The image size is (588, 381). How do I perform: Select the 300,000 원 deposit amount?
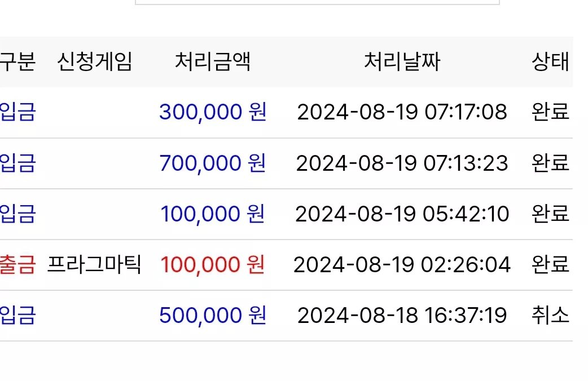(x=213, y=112)
